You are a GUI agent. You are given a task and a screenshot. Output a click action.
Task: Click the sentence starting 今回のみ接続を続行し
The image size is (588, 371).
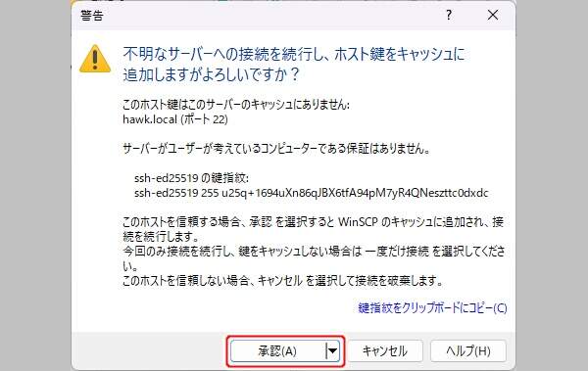[314, 258]
